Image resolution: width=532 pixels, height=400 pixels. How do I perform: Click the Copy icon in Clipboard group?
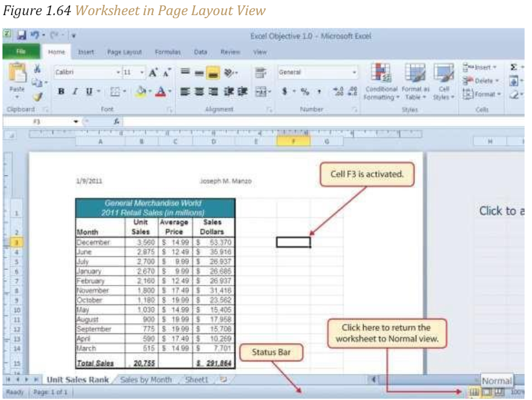[x=38, y=82]
